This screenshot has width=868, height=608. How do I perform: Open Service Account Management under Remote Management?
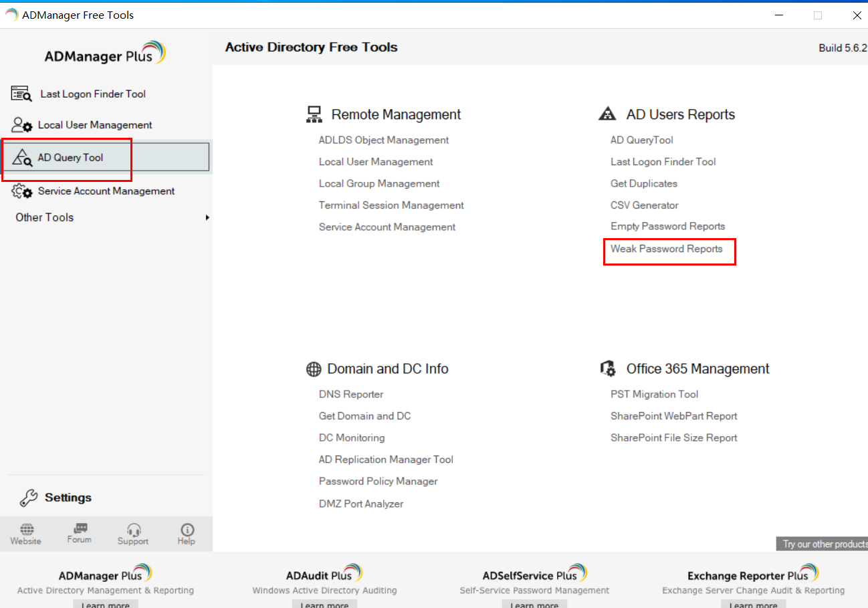(387, 227)
